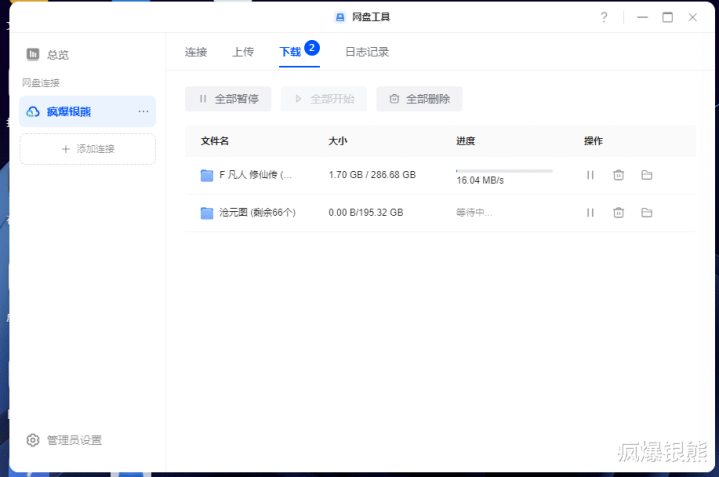Open folder for 沧元图 download
Viewport: 719px width, 477px height.
pyautogui.click(x=647, y=212)
